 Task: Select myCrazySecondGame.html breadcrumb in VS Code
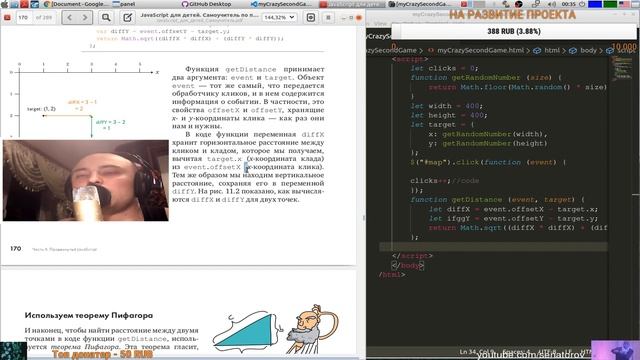[x=480, y=51]
